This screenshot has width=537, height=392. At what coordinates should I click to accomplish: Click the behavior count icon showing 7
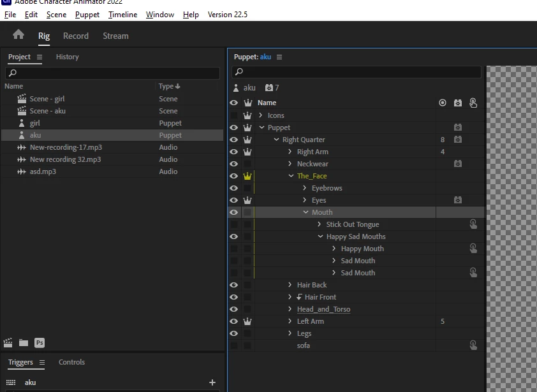point(269,88)
